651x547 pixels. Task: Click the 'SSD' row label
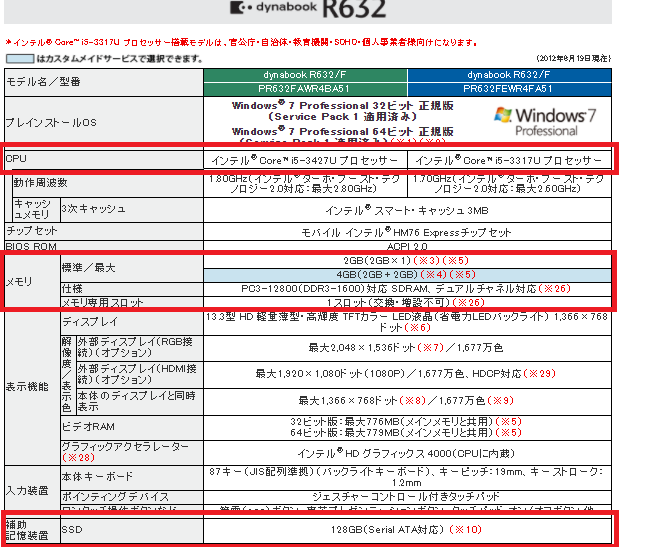tap(72, 530)
